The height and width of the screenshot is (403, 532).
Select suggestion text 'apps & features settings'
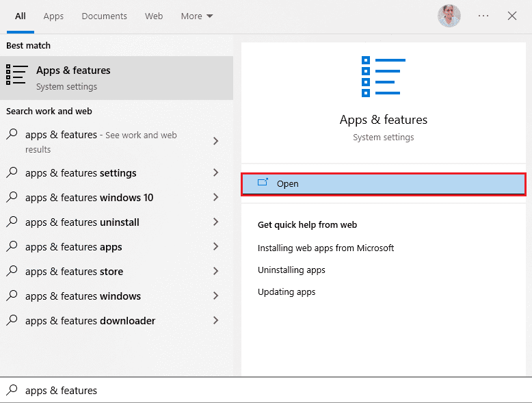pos(81,173)
